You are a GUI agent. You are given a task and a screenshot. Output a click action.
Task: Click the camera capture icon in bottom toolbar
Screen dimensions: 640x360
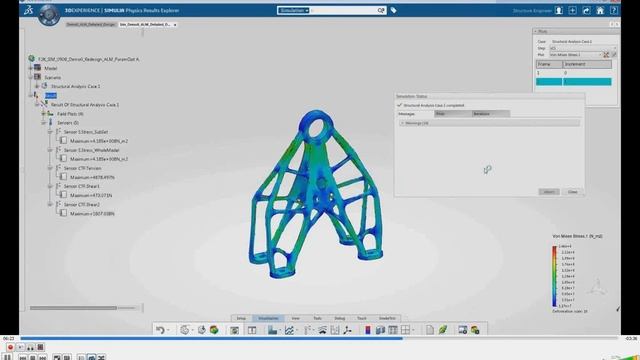234,330
